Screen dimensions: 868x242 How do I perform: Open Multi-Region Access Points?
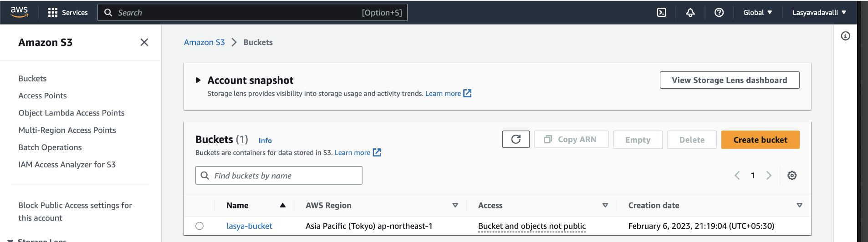67,130
